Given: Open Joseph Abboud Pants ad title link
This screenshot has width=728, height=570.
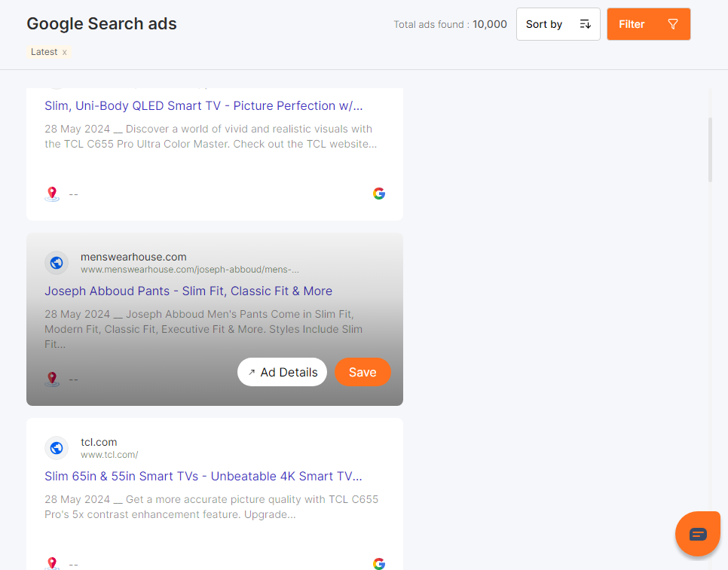Looking at the screenshot, I should click(x=188, y=291).
